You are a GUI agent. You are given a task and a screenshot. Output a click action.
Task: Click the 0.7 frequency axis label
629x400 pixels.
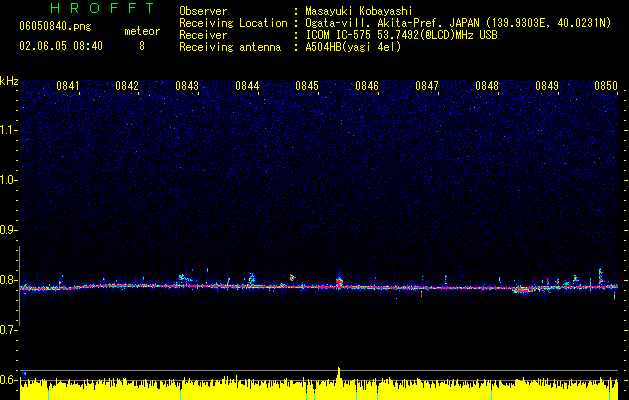coord(8,330)
